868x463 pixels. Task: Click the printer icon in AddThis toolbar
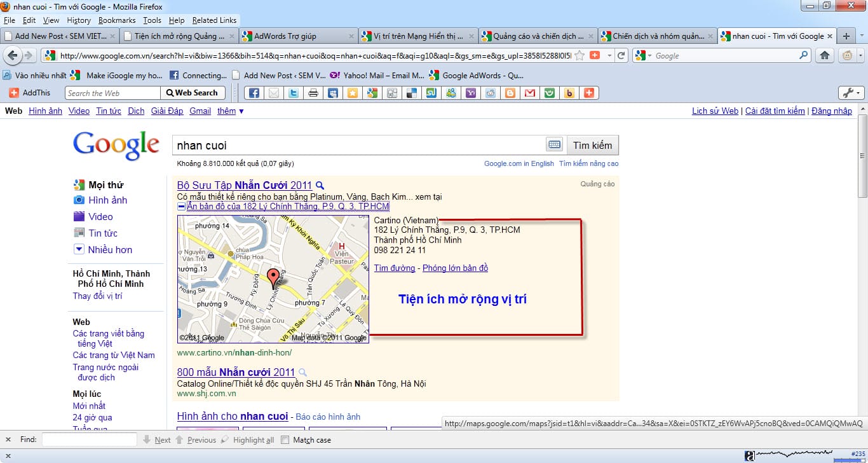313,93
